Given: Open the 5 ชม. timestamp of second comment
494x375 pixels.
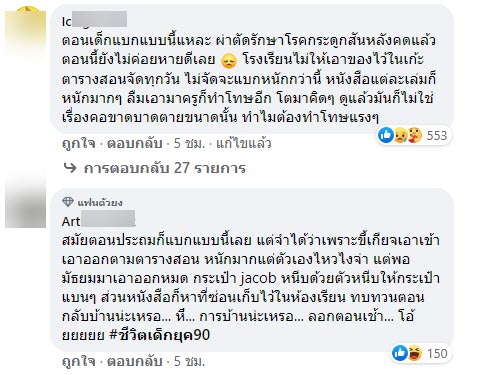Looking at the screenshot, I should (189, 362).
